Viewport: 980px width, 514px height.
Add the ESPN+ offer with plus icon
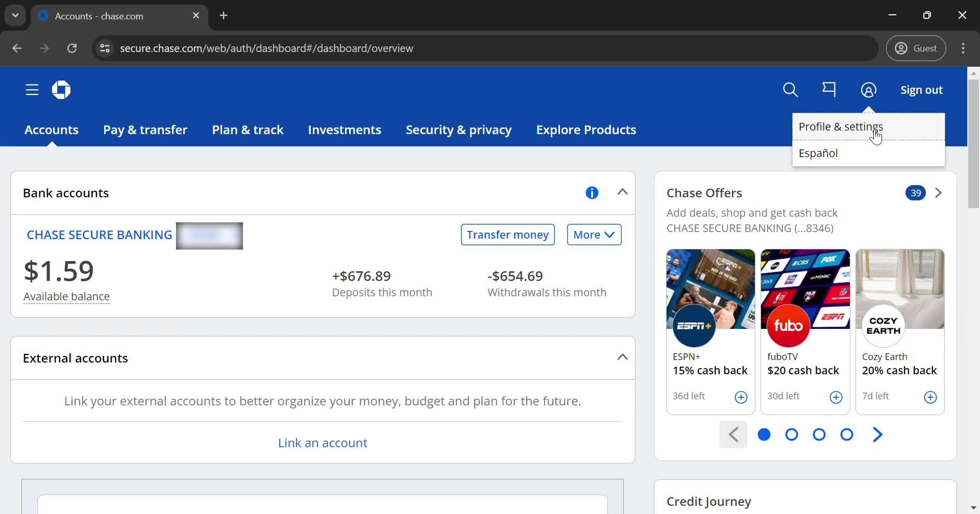coord(741,397)
